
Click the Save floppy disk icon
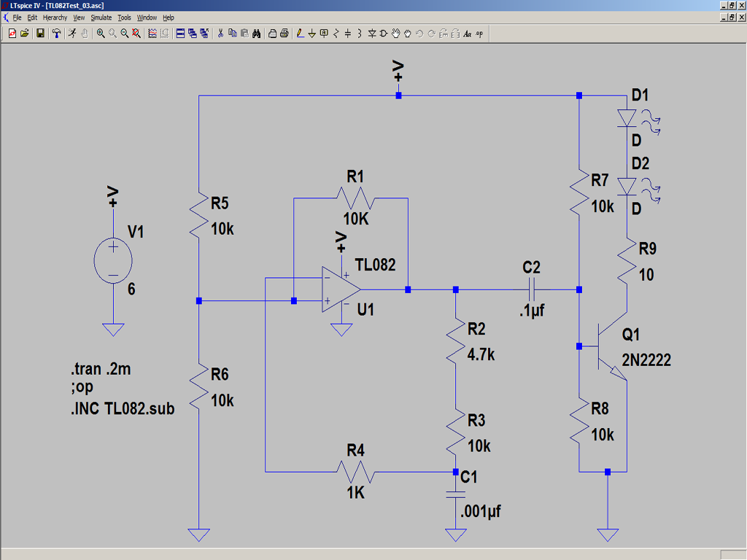click(41, 34)
